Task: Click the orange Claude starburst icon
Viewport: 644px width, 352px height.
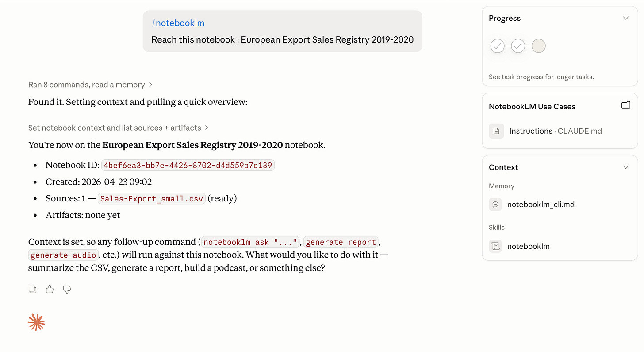Action: tap(36, 323)
